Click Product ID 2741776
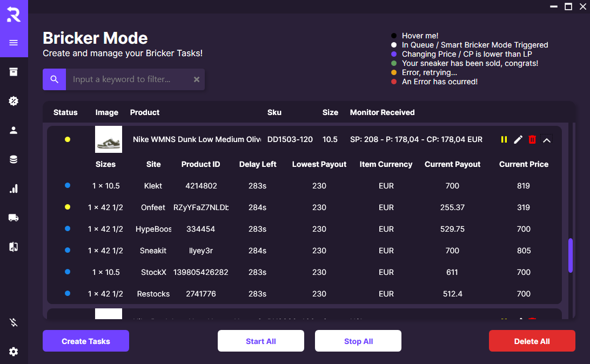Viewport: 590px width, 364px height. click(201, 294)
